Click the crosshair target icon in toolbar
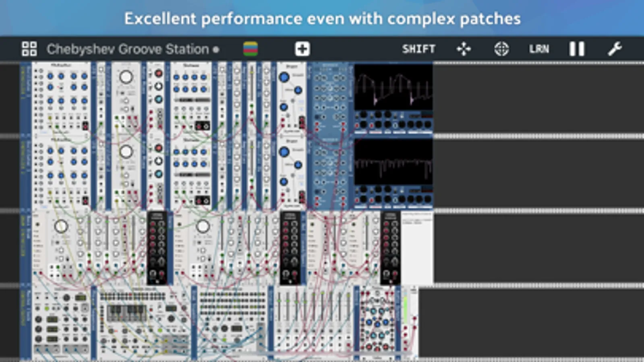 [501, 49]
